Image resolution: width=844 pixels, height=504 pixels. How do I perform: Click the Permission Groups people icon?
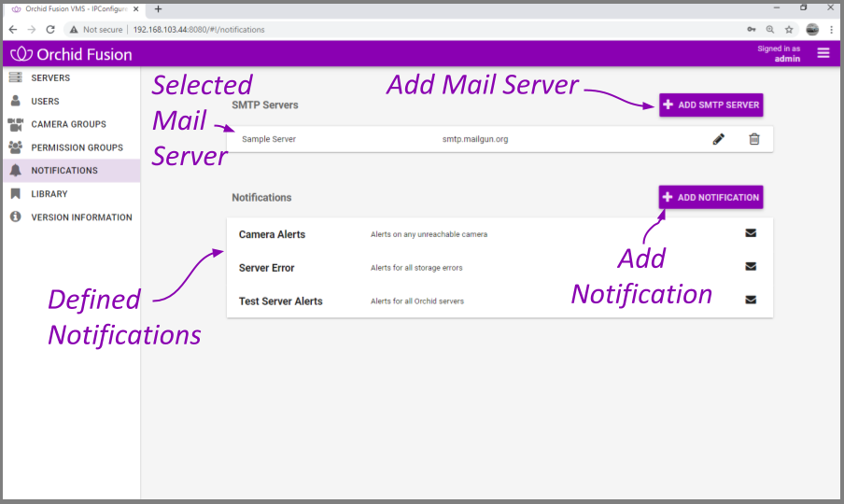pos(16,147)
